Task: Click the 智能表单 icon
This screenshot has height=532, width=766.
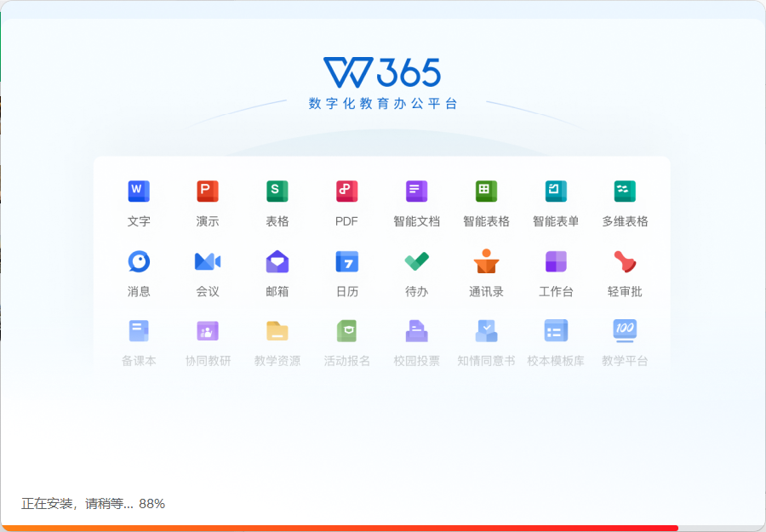Action: point(556,191)
